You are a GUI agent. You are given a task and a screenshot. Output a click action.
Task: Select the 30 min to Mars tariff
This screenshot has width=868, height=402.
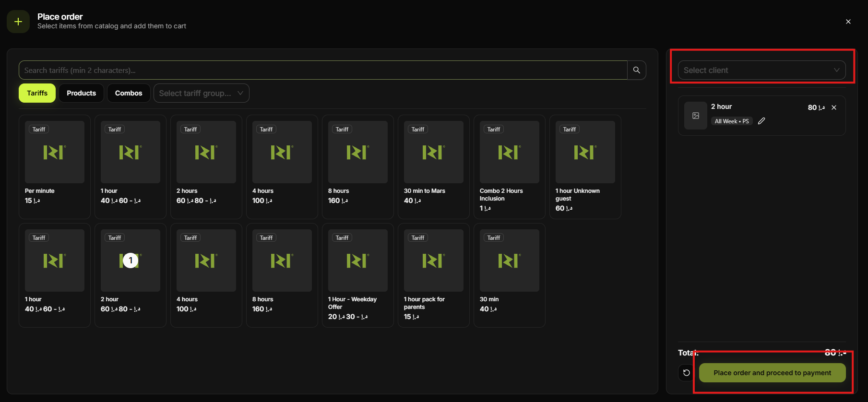pos(434,166)
